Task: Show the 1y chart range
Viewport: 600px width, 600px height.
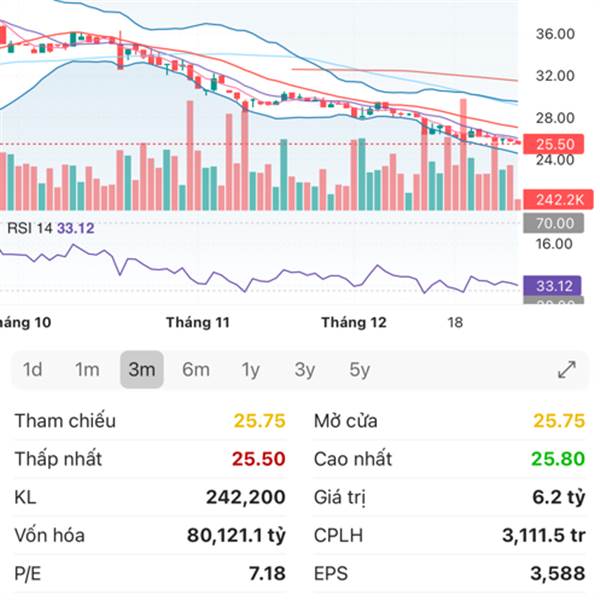Action: point(250,370)
